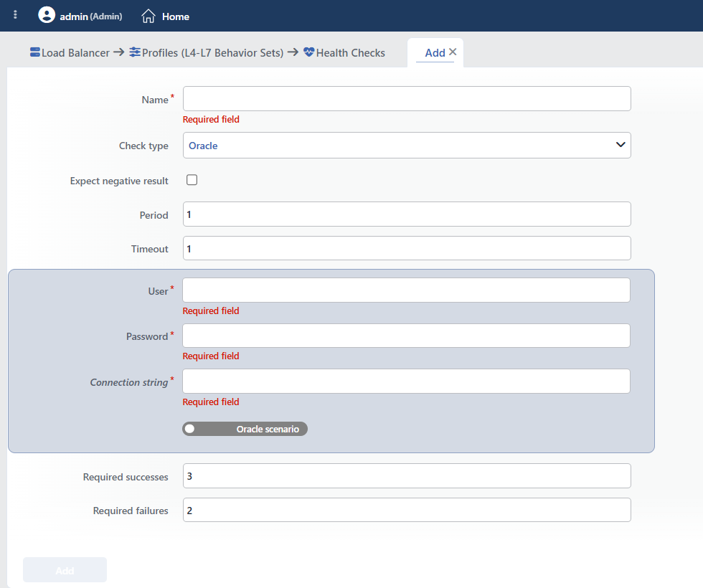Click the Expect negative result label
This screenshot has width=703, height=588.
119,181
